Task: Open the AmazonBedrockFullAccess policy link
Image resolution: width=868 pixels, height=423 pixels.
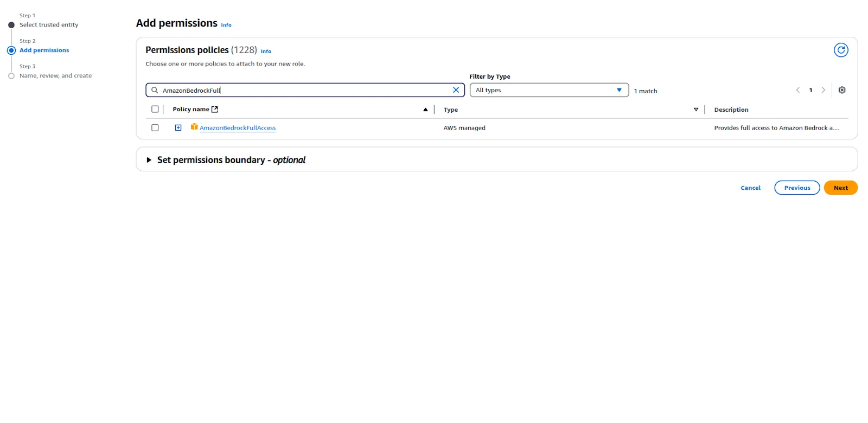Action: coord(238,128)
